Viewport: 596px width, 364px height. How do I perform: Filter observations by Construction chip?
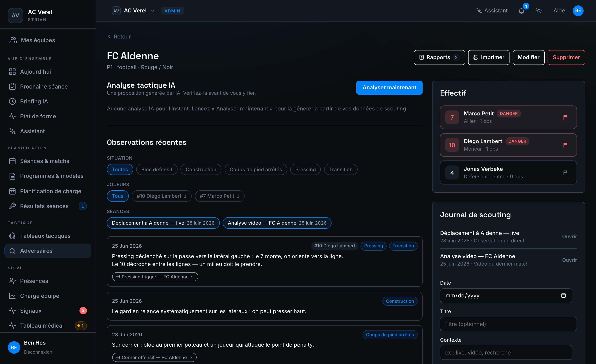pyautogui.click(x=201, y=169)
